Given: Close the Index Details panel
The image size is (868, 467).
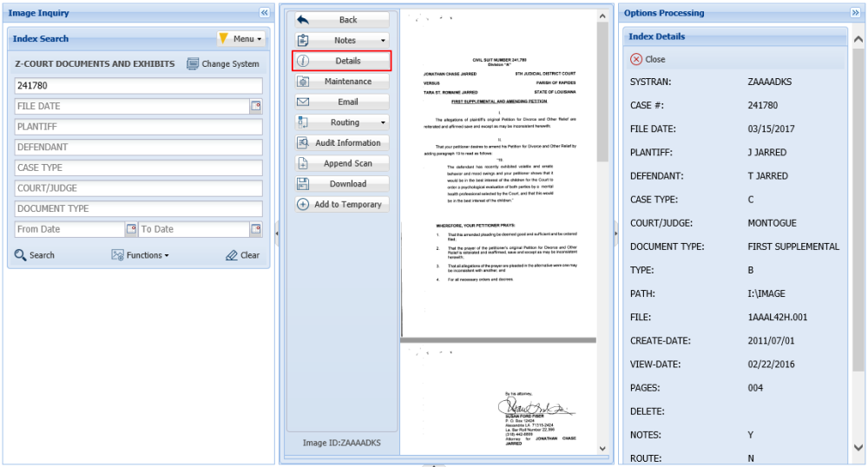Looking at the screenshot, I should pos(648,59).
